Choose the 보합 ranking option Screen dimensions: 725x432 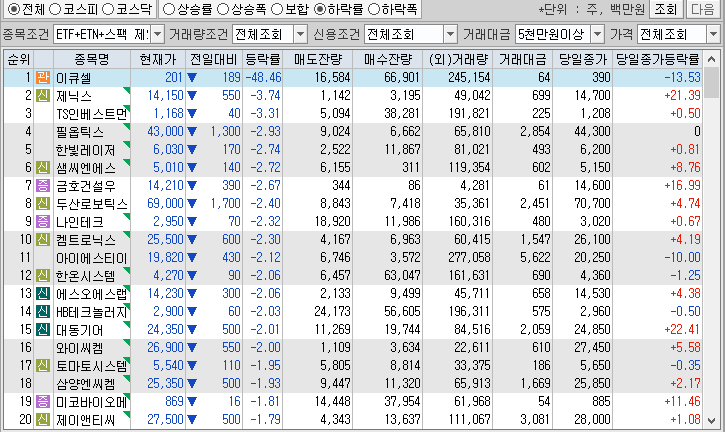[277, 9]
